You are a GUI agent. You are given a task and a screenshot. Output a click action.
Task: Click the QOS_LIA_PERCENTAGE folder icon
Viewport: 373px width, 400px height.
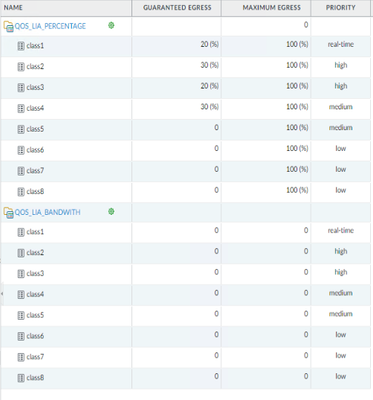(x=8, y=26)
